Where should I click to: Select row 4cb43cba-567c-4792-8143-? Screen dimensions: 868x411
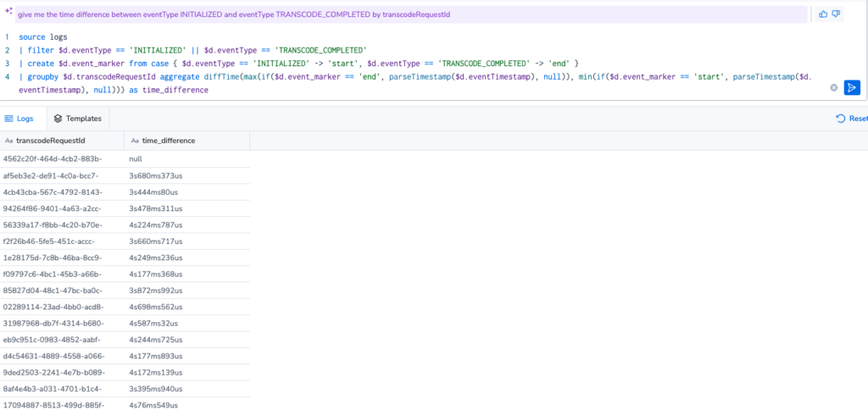click(125, 192)
